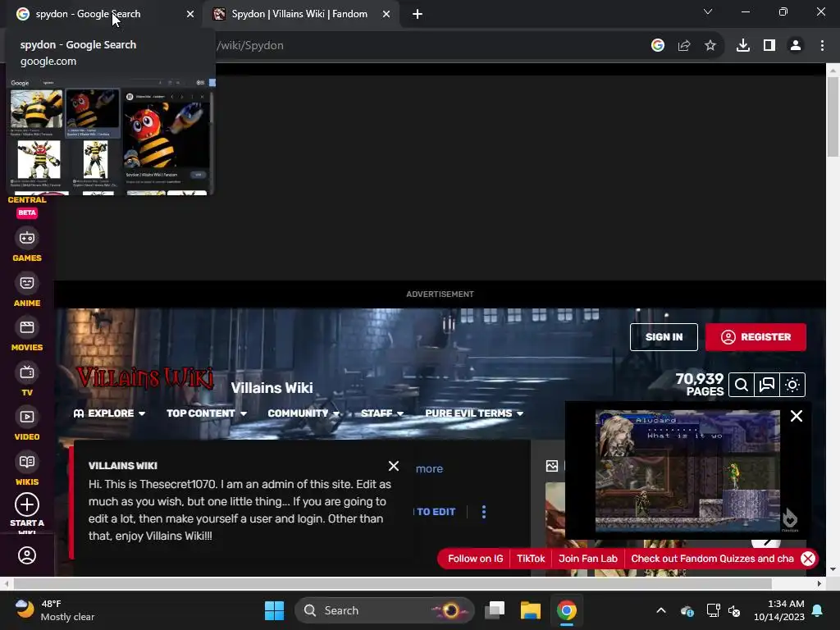Click the Villains Wiki logo

point(144,377)
